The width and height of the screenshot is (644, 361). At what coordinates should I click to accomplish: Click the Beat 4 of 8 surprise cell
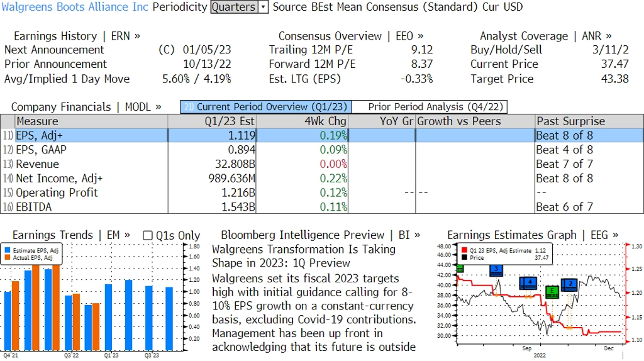tap(564, 150)
